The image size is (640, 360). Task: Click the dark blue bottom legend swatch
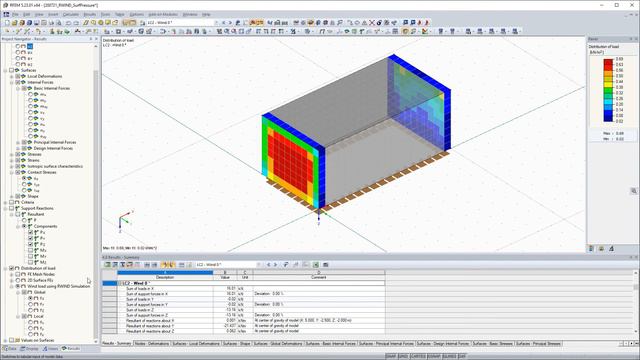[608, 118]
